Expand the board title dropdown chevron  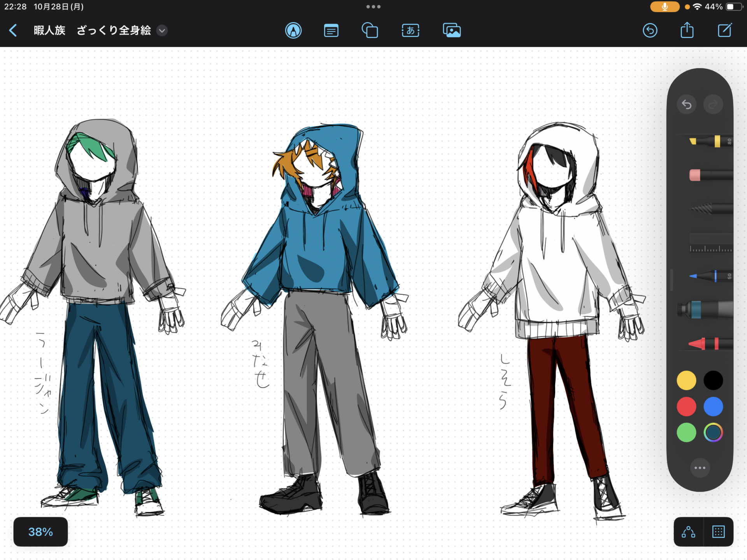click(x=162, y=30)
